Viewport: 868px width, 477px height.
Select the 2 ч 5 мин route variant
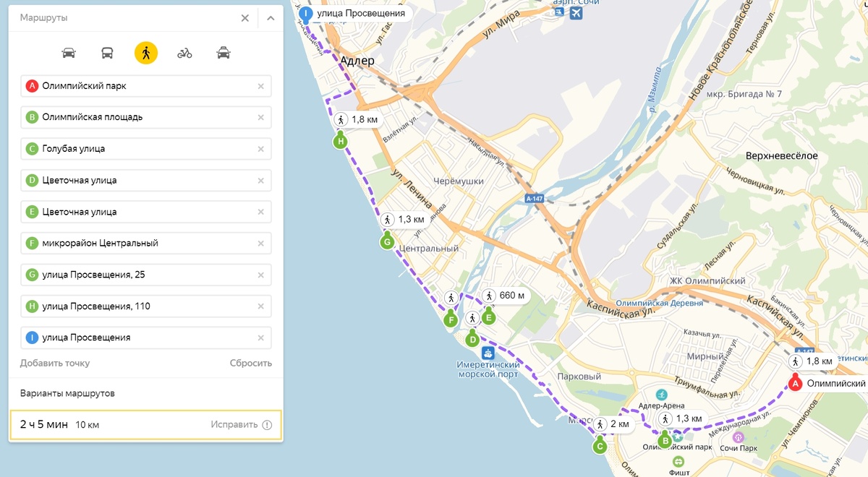click(x=146, y=425)
